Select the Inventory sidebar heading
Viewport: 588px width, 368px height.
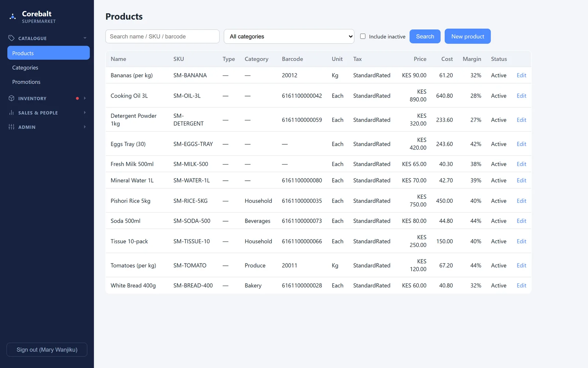tap(32, 99)
